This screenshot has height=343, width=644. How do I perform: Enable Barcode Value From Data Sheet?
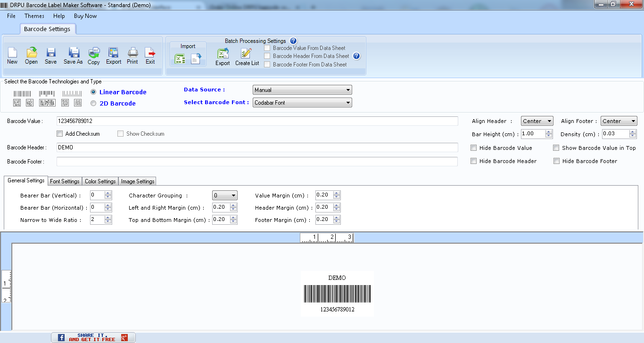[x=267, y=48]
